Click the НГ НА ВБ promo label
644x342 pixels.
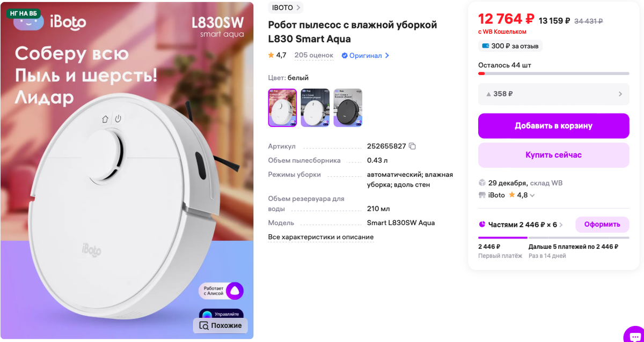(x=24, y=13)
